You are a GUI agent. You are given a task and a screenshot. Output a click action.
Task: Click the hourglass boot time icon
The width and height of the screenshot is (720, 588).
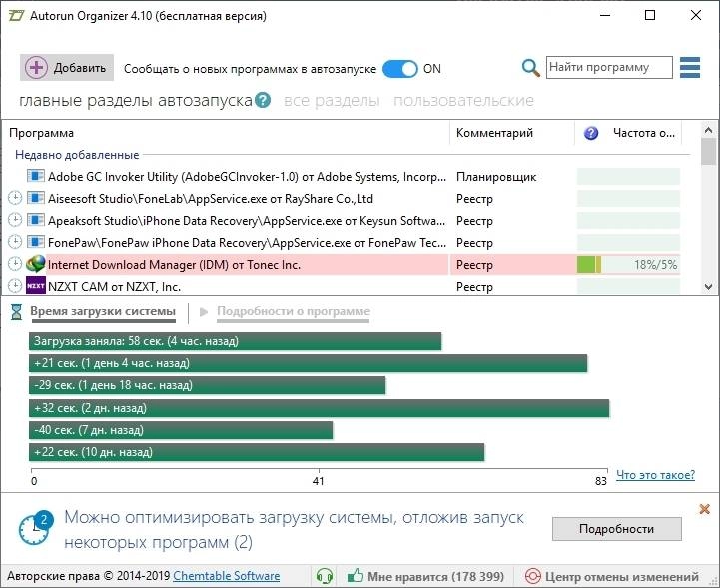click(x=17, y=312)
